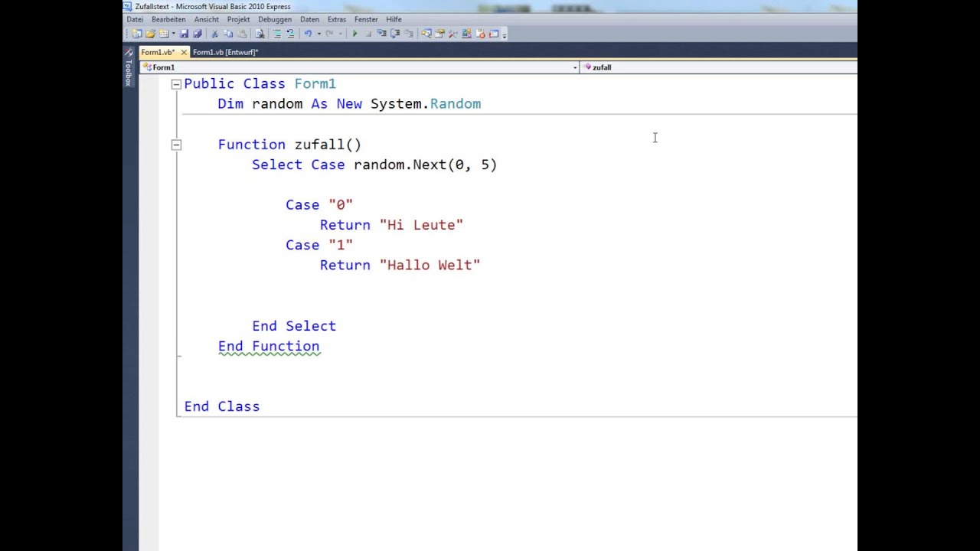Open the Properties window toolbar icon
The height and width of the screenshot is (551, 980).
click(439, 34)
